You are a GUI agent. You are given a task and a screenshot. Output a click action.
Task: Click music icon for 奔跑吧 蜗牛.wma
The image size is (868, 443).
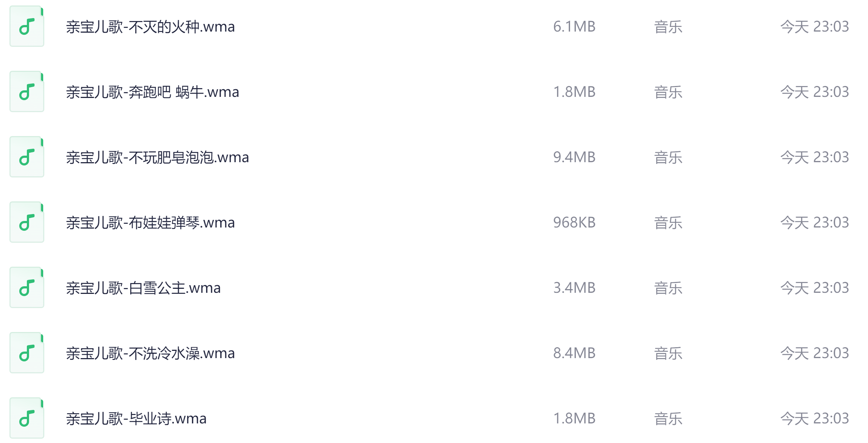[27, 92]
